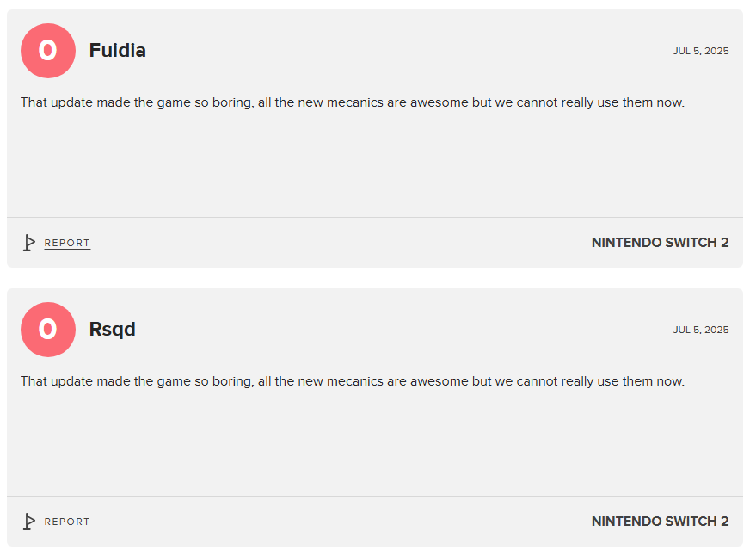Open the user profile name Fuidia
This screenshot has height=550, width=756.
118,51
